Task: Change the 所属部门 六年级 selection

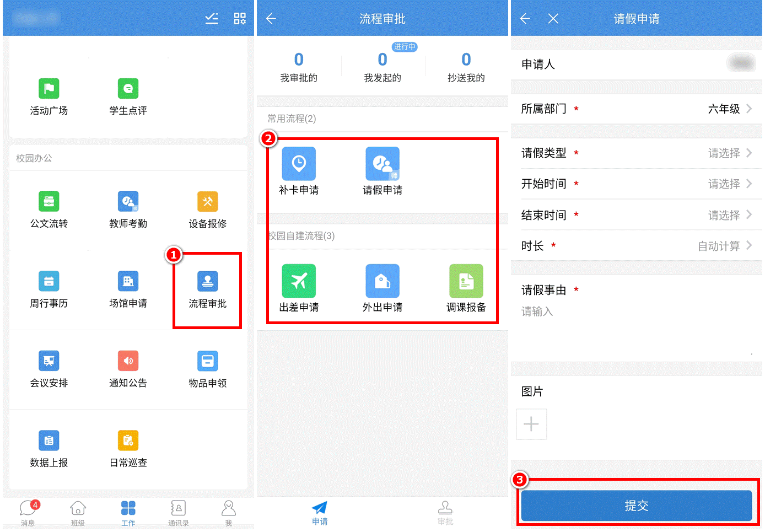Action: click(x=728, y=109)
